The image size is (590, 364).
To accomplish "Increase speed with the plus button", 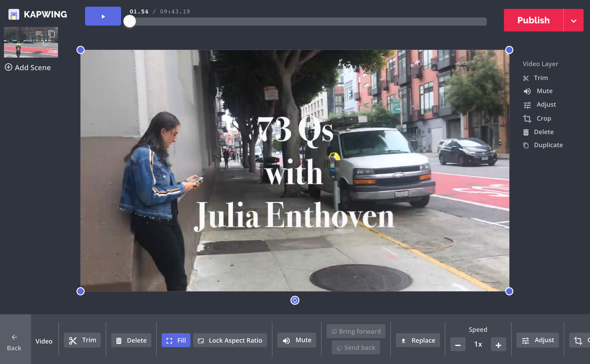I will pos(498,345).
